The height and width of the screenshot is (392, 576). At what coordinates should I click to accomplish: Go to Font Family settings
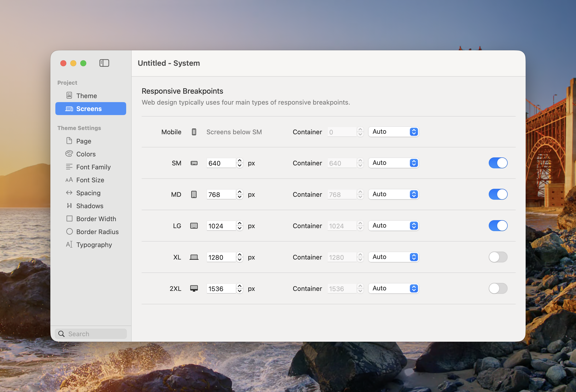[91, 167]
